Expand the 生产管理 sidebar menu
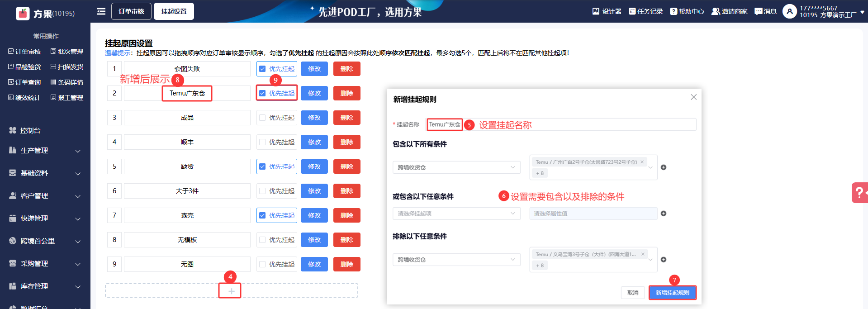This screenshot has width=868, height=309. click(x=45, y=151)
